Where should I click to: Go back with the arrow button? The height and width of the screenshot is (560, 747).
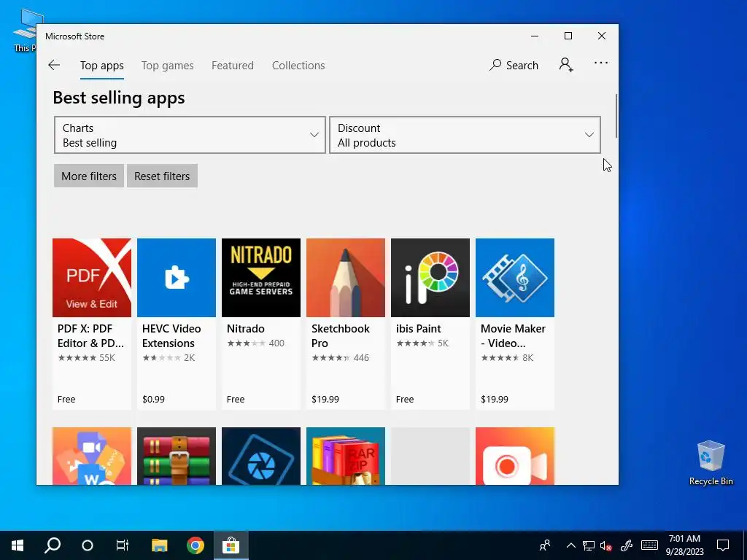click(x=54, y=65)
